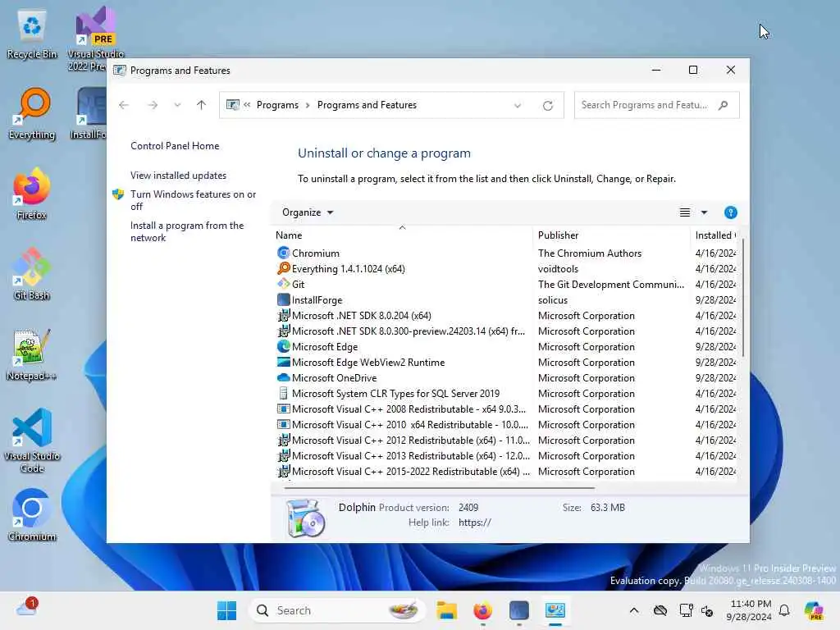Click the search magnifier icon
The width and height of the screenshot is (840, 630).
(724, 105)
